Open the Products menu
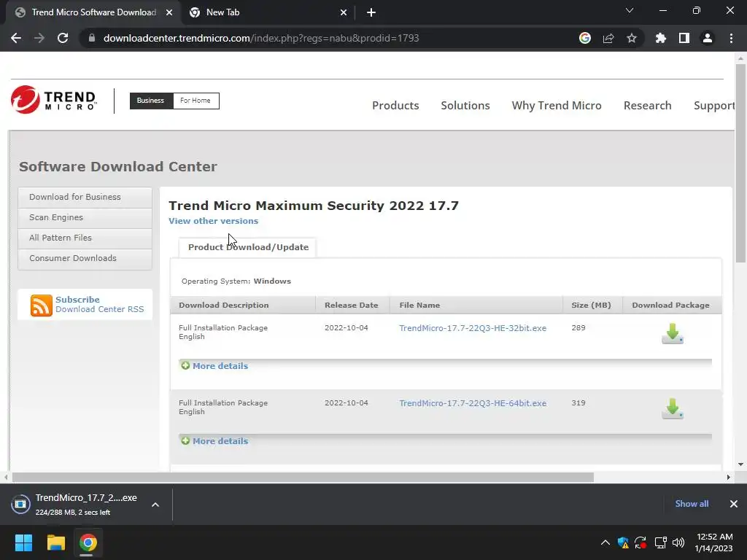Viewport: 747px width, 560px height. pos(395,105)
